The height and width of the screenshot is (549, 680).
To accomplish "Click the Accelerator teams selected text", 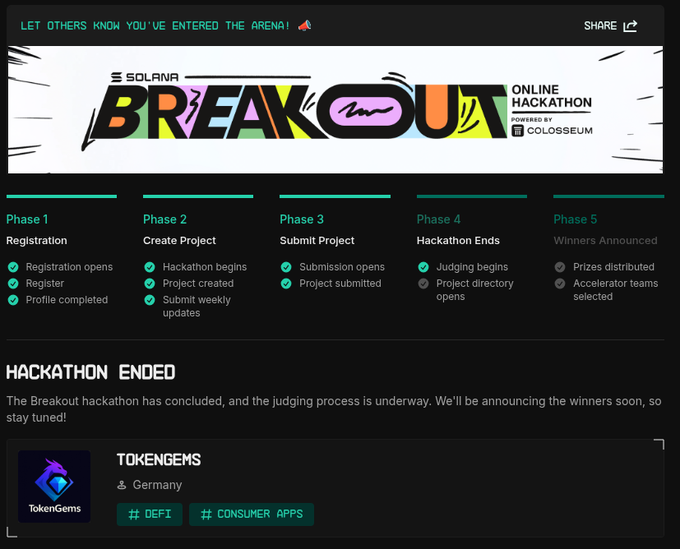I will point(615,290).
